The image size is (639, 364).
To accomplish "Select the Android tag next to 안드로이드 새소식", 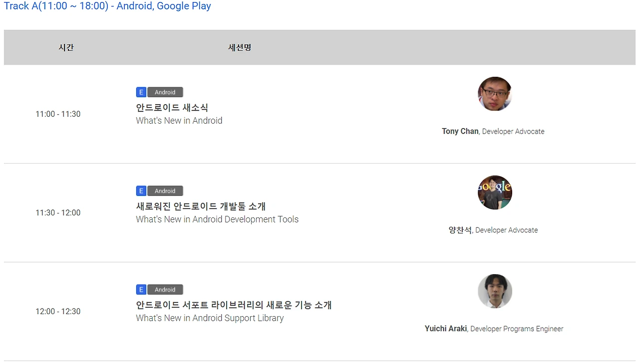I will coord(165,92).
